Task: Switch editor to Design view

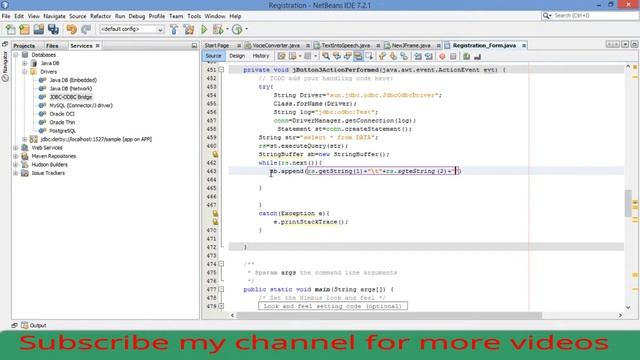Action: (x=237, y=56)
